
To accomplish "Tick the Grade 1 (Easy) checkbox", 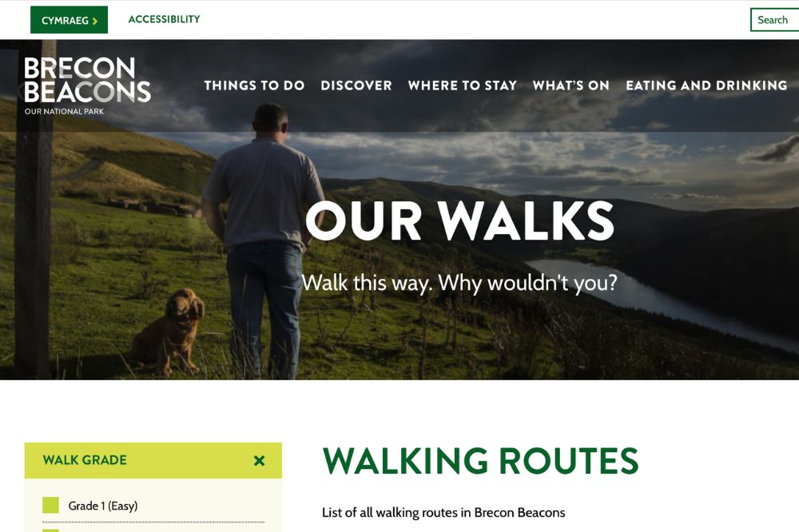I will tap(50, 506).
